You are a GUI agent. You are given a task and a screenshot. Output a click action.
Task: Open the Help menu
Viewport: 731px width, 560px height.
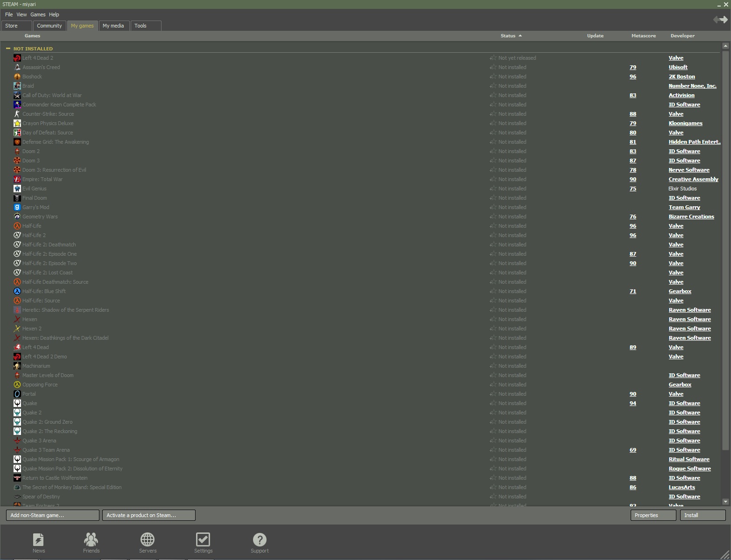(x=54, y=14)
